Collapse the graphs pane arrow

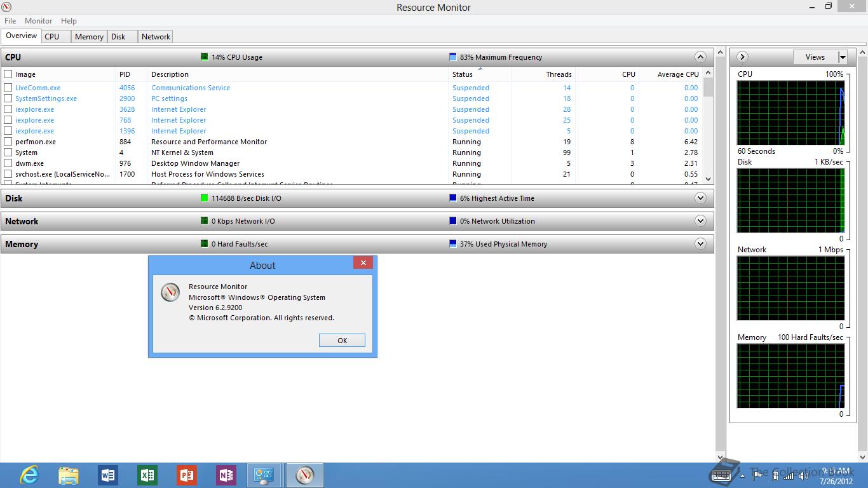pyautogui.click(x=742, y=57)
